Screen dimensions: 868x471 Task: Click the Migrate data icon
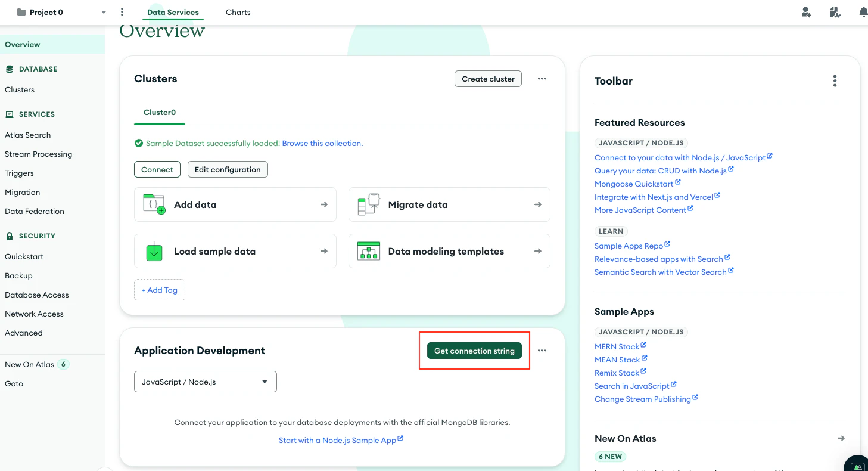pos(369,204)
